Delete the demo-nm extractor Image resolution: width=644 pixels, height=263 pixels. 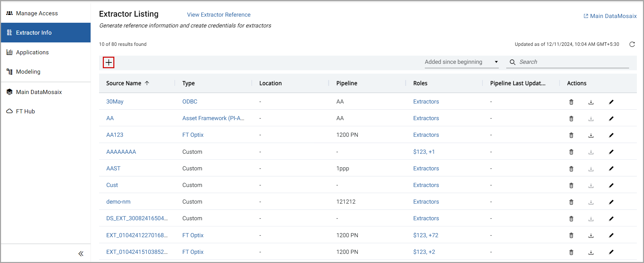[x=571, y=202]
